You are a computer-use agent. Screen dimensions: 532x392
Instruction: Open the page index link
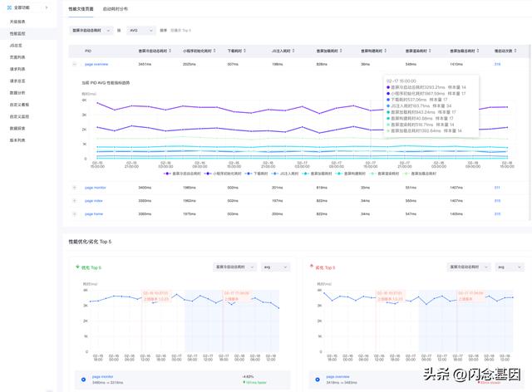tap(94, 201)
